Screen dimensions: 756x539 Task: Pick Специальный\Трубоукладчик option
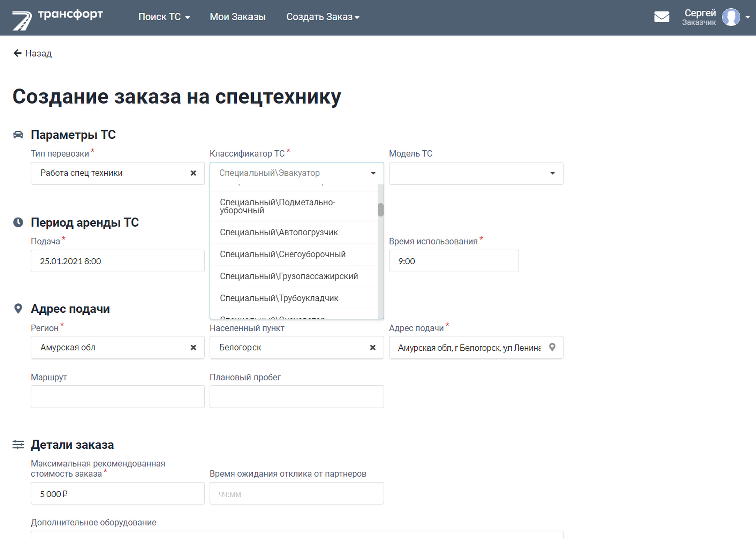pos(294,298)
